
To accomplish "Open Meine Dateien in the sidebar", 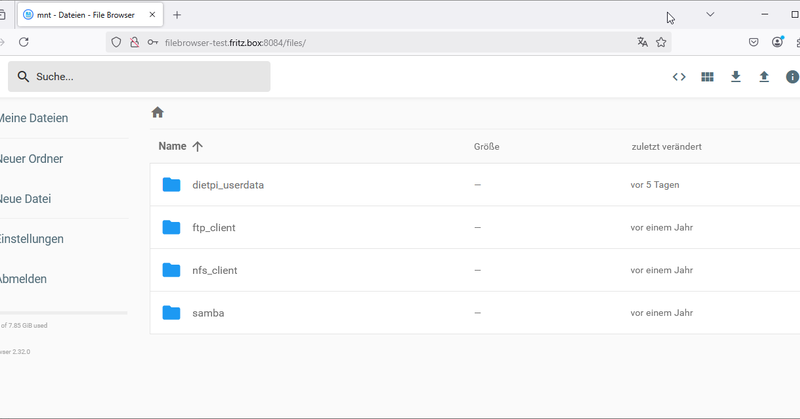I will point(34,118).
